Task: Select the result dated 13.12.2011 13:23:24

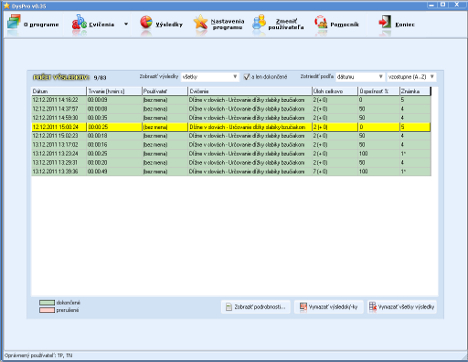Action: [x=231, y=154]
